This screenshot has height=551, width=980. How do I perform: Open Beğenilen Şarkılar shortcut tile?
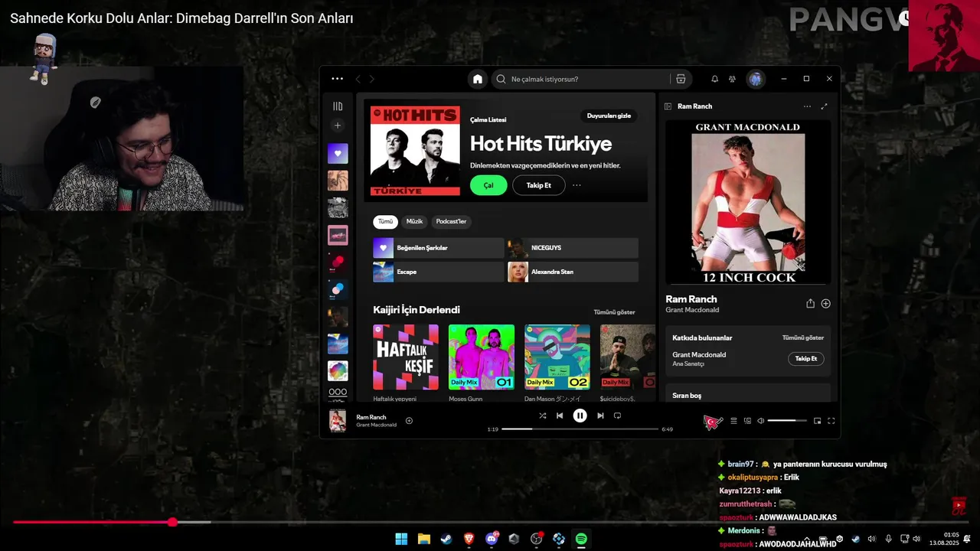(x=439, y=248)
